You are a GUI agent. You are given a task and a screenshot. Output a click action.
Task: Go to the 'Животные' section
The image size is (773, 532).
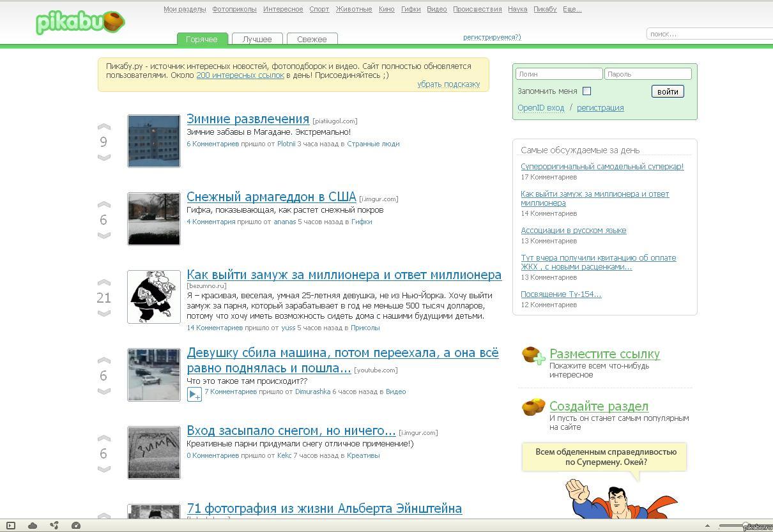click(354, 9)
